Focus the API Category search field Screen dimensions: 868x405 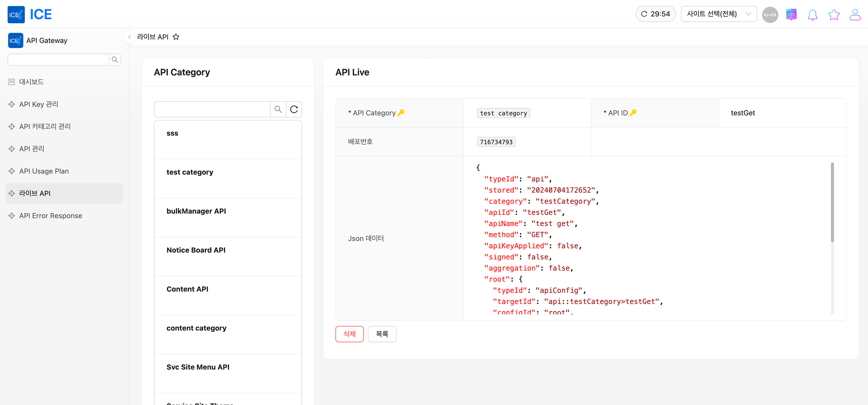tap(212, 109)
